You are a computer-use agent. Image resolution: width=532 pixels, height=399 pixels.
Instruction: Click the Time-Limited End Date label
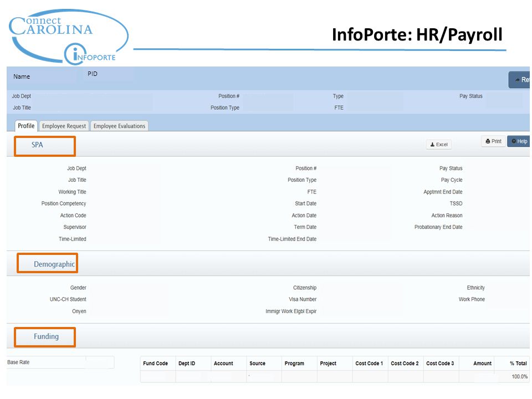(x=292, y=239)
